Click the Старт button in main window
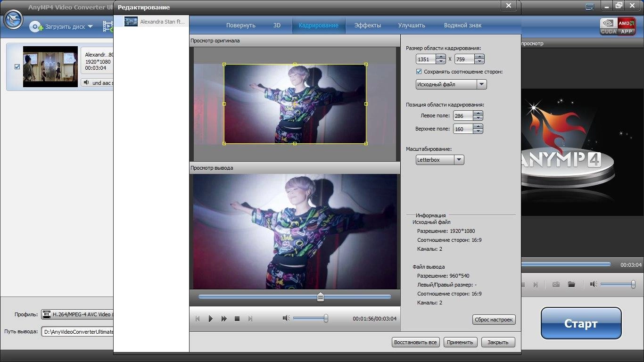The width and height of the screenshot is (644, 362). (581, 323)
